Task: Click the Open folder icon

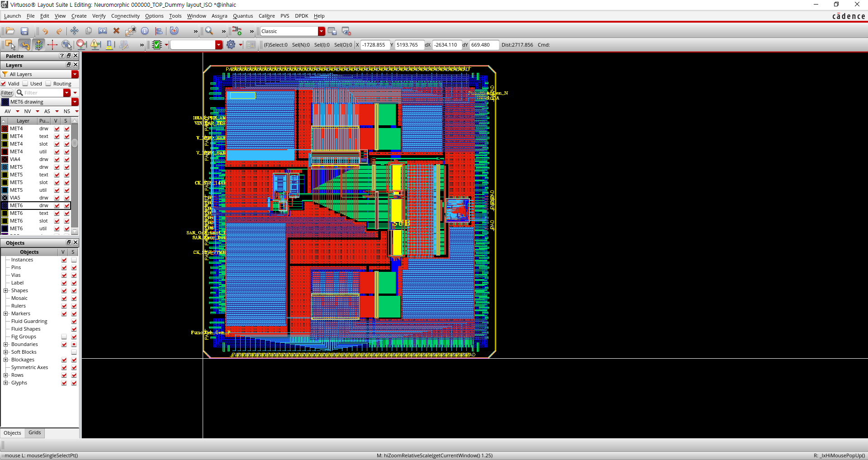Action: [x=10, y=31]
